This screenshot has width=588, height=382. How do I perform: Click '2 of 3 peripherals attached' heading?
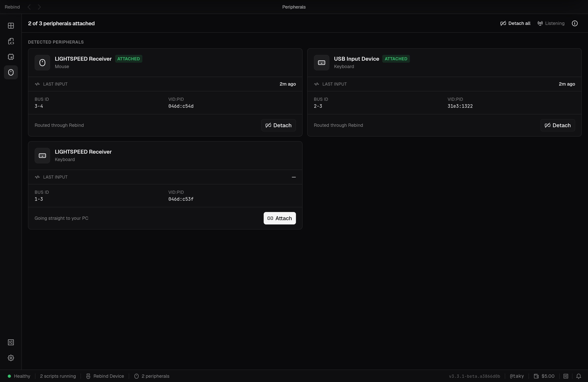pyautogui.click(x=61, y=23)
